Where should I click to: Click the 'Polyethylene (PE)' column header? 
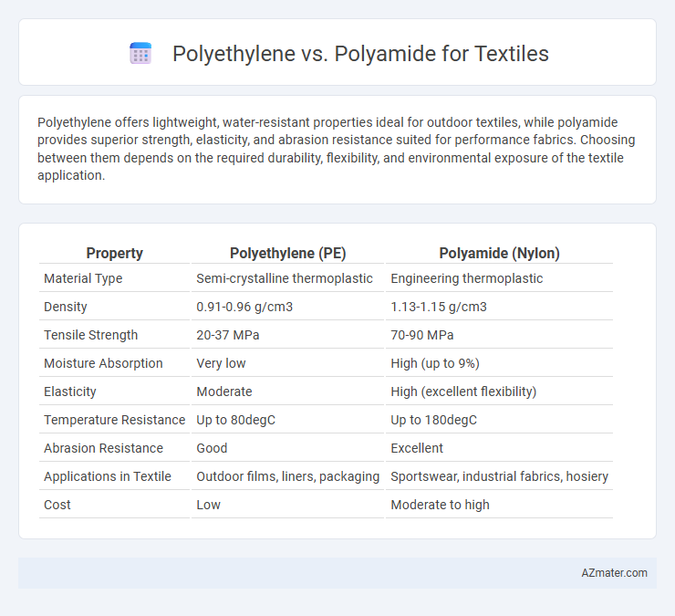(x=287, y=253)
